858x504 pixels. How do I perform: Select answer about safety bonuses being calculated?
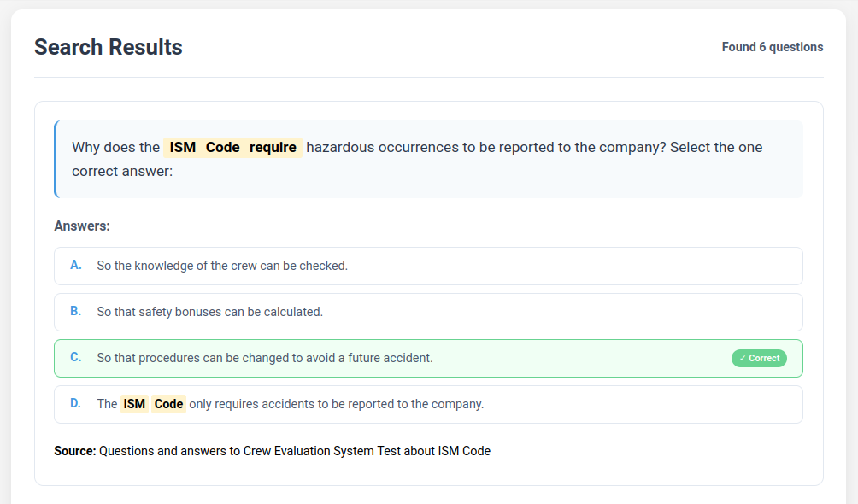pyautogui.click(x=209, y=312)
